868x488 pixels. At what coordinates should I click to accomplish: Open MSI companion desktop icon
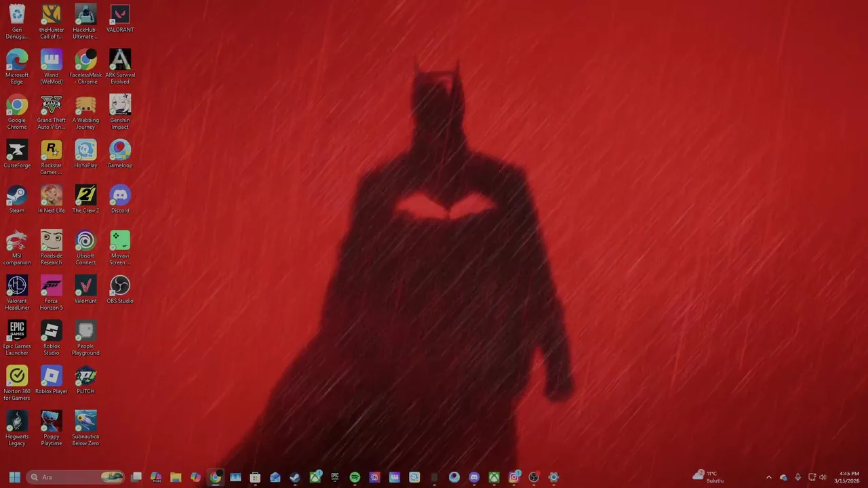pyautogui.click(x=17, y=248)
